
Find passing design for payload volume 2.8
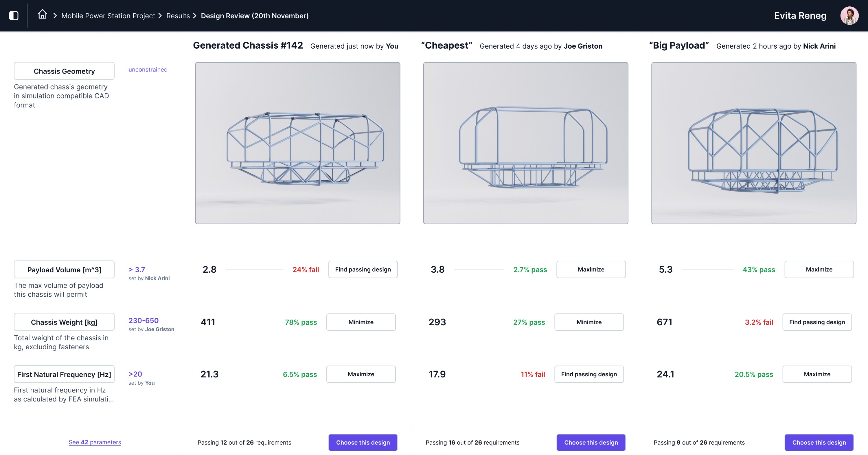(363, 269)
